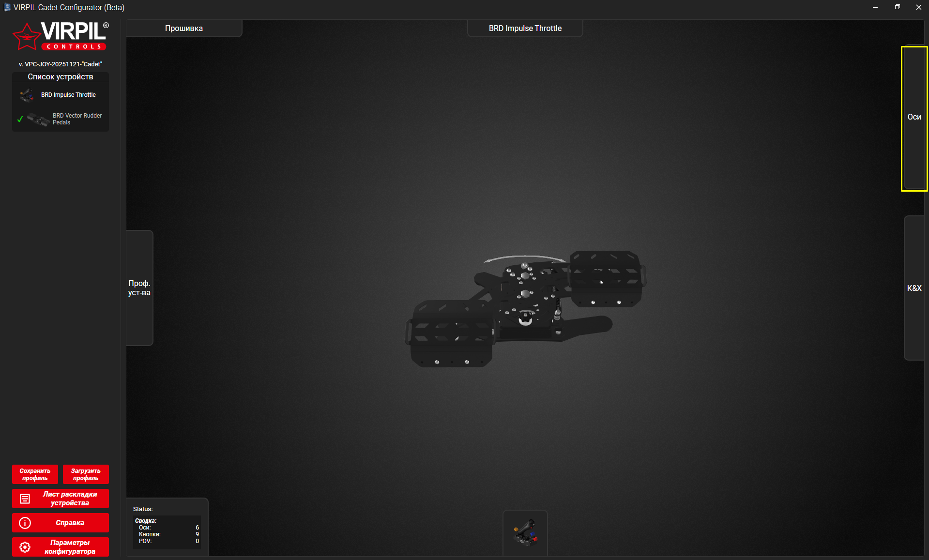Expand the К&Х side panel
The image size is (929, 560).
[914, 288]
